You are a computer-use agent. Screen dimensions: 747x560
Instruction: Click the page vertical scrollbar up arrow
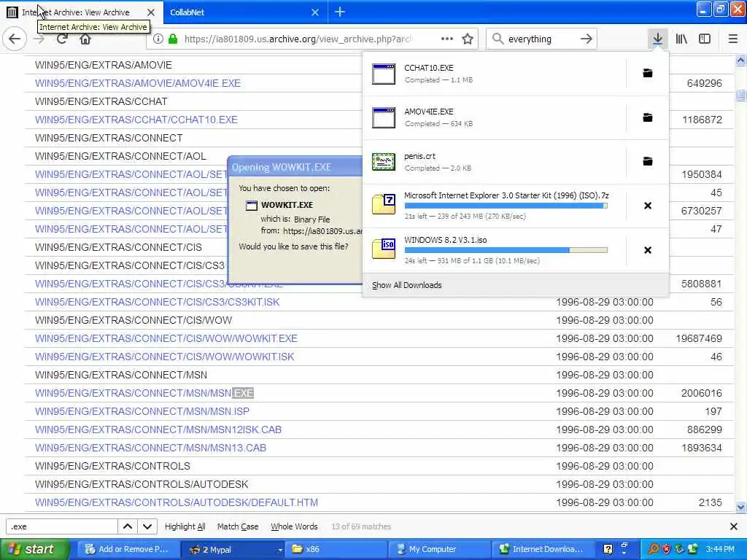[x=741, y=60]
